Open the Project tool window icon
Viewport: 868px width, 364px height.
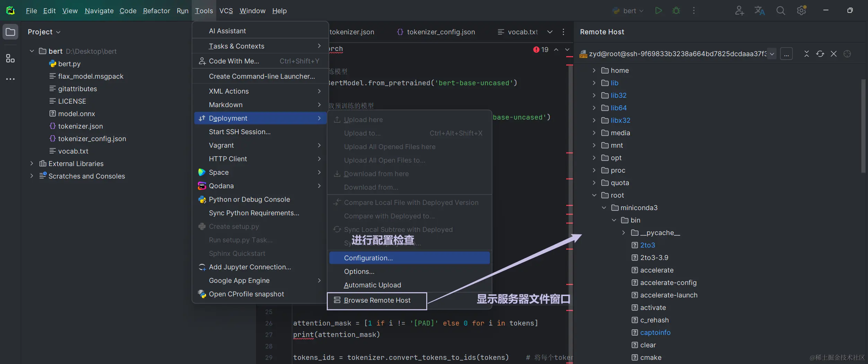click(10, 32)
